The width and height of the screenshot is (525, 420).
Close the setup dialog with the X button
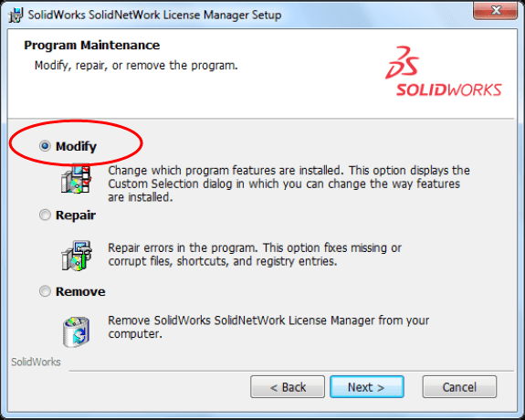click(x=495, y=11)
